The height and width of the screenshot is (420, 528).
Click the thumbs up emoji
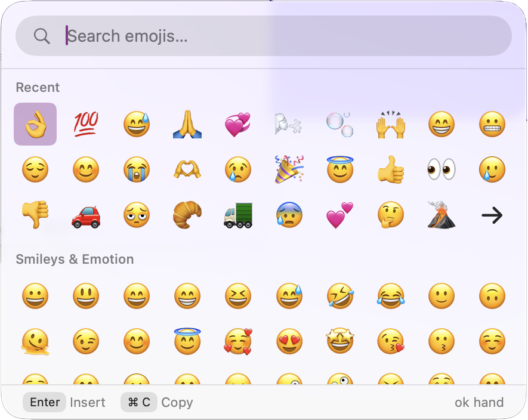[390, 169]
